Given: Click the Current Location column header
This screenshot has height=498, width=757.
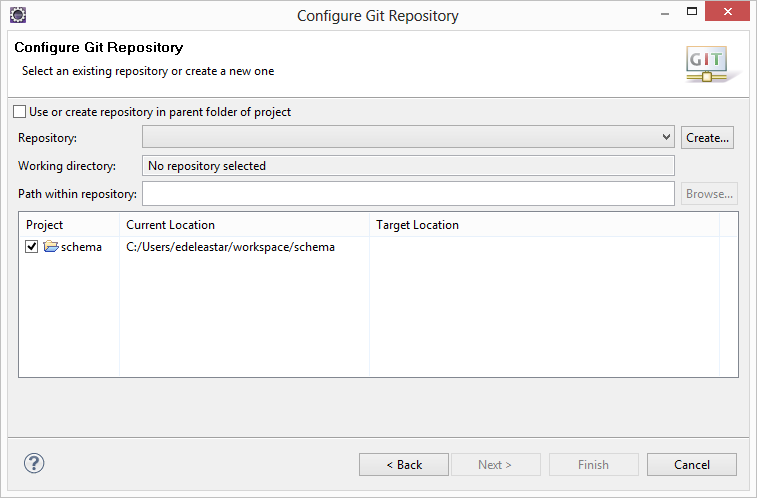Looking at the screenshot, I should pos(244,225).
